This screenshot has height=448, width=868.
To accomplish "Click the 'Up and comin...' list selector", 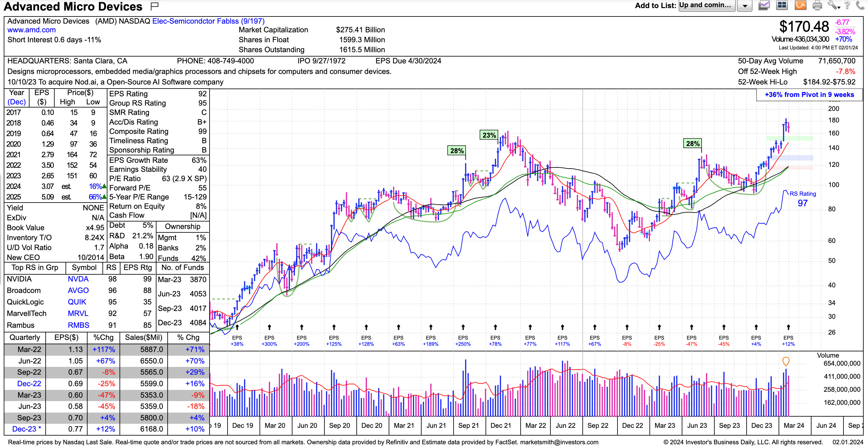I will tap(707, 5).
